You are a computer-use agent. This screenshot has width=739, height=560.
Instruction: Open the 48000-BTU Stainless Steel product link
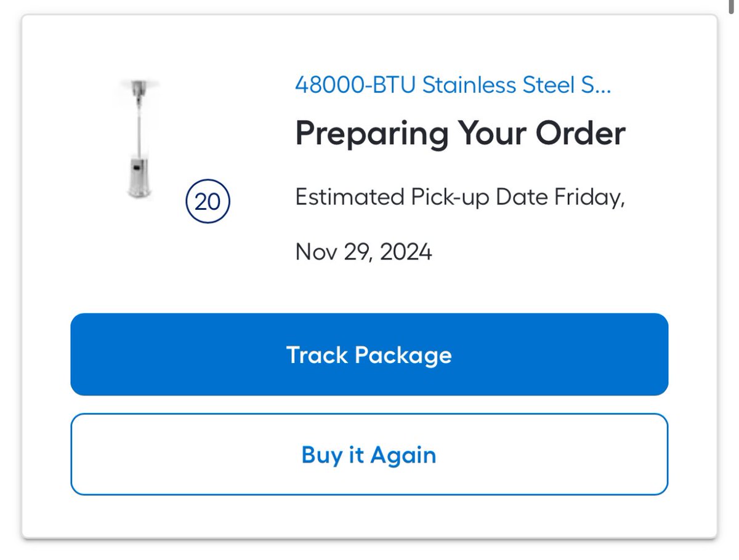click(453, 85)
